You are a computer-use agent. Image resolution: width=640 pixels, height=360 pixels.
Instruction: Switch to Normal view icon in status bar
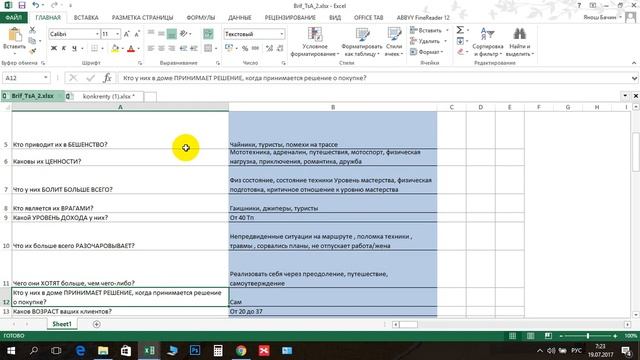coord(512,336)
